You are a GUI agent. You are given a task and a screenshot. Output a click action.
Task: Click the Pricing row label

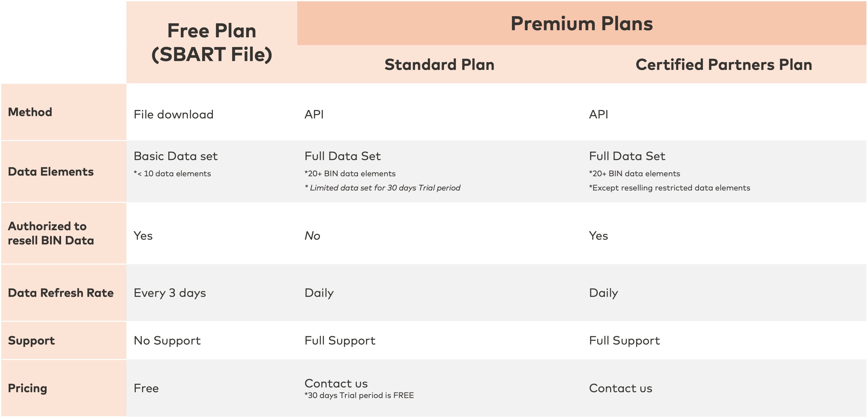tap(28, 388)
